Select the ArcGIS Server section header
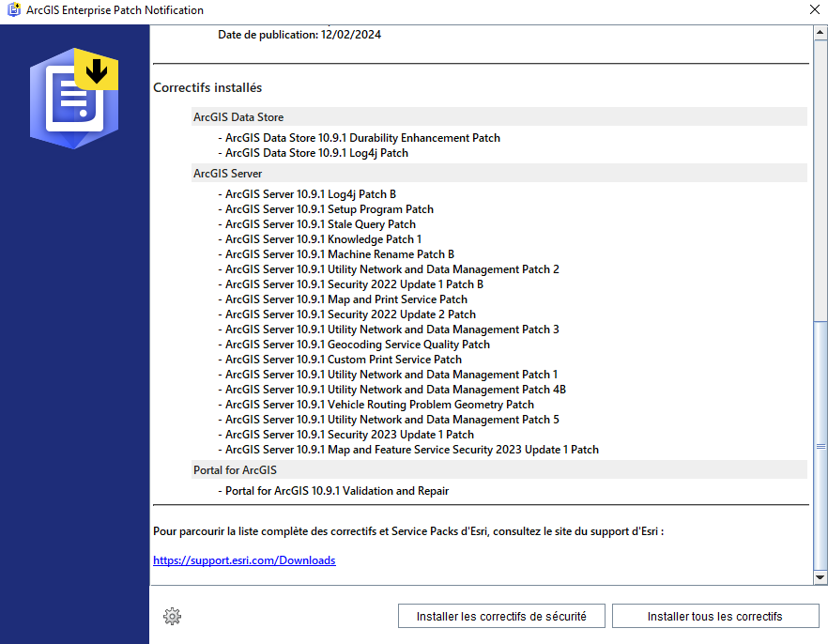This screenshot has width=828, height=644. coord(499,173)
